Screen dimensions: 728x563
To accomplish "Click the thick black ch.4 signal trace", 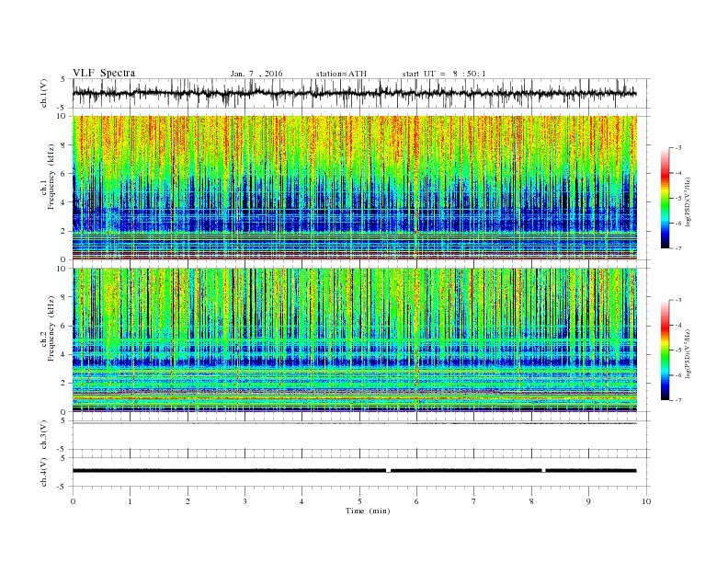I will pos(354,471).
